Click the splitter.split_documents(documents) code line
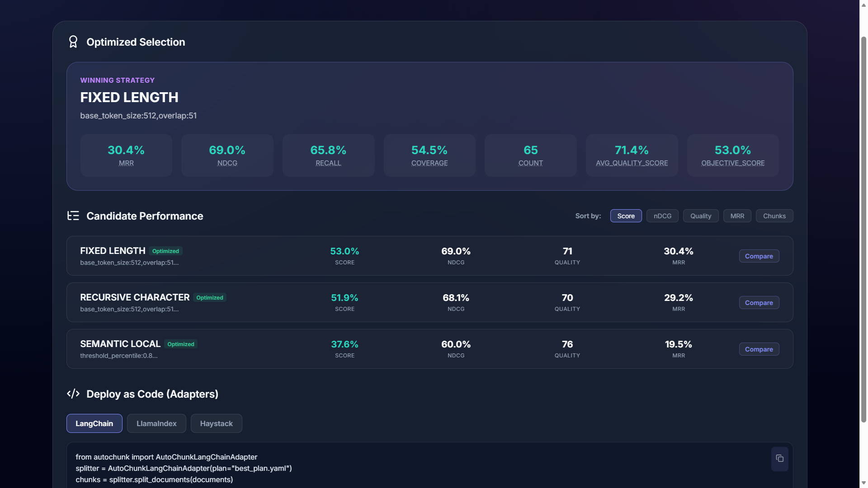 [x=154, y=480]
